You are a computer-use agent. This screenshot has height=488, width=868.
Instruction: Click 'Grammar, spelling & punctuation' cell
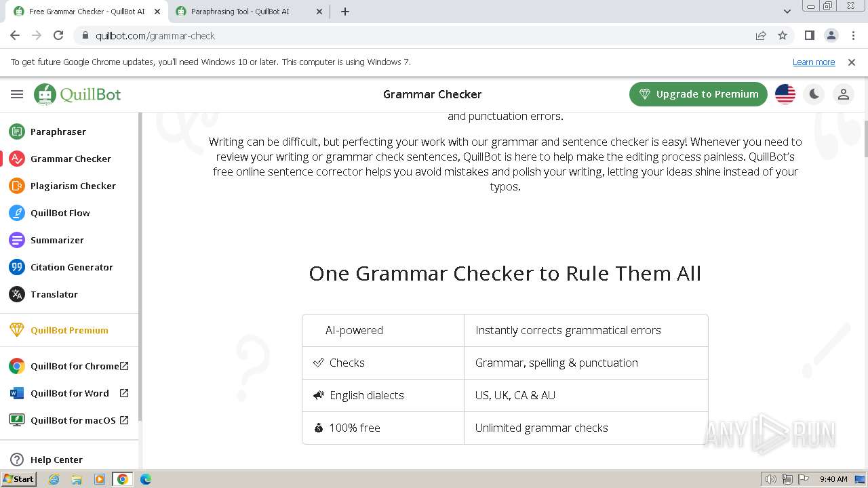(x=586, y=363)
